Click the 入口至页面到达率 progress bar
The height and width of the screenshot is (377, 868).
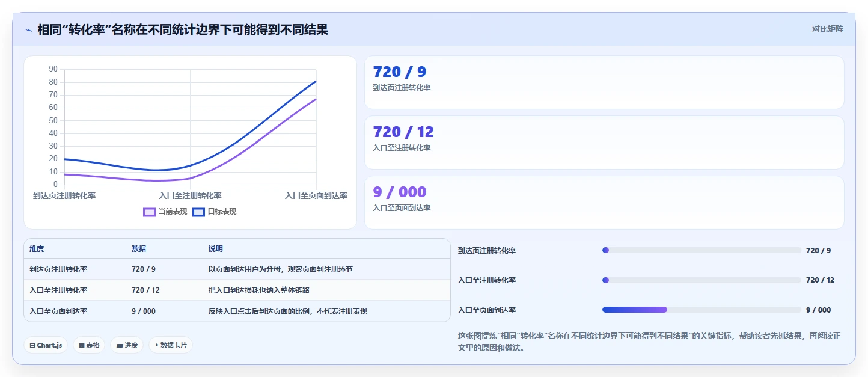(x=701, y=310)
